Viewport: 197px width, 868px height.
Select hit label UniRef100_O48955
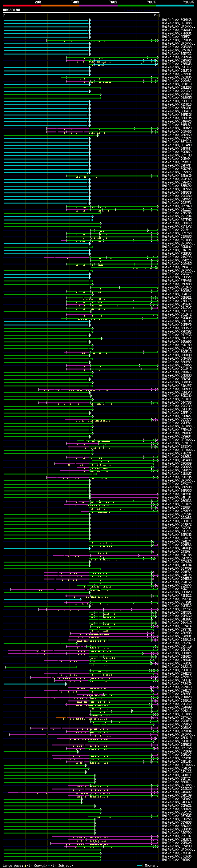(x=177, y=98)
